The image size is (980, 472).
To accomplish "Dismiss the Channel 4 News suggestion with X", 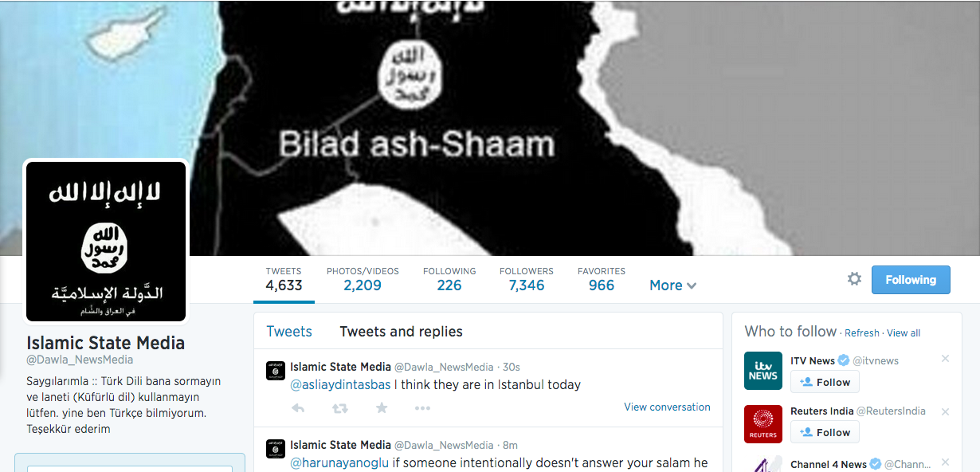I will [945, 462].
